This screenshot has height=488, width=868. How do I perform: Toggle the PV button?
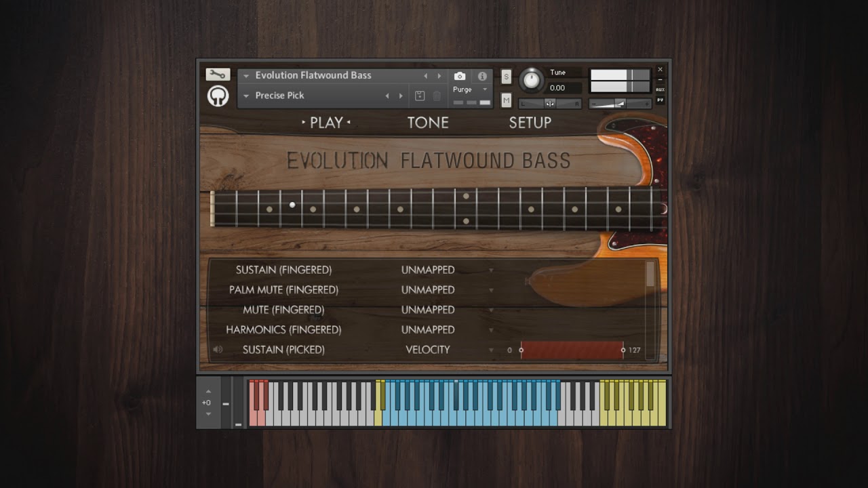point(660,100)
